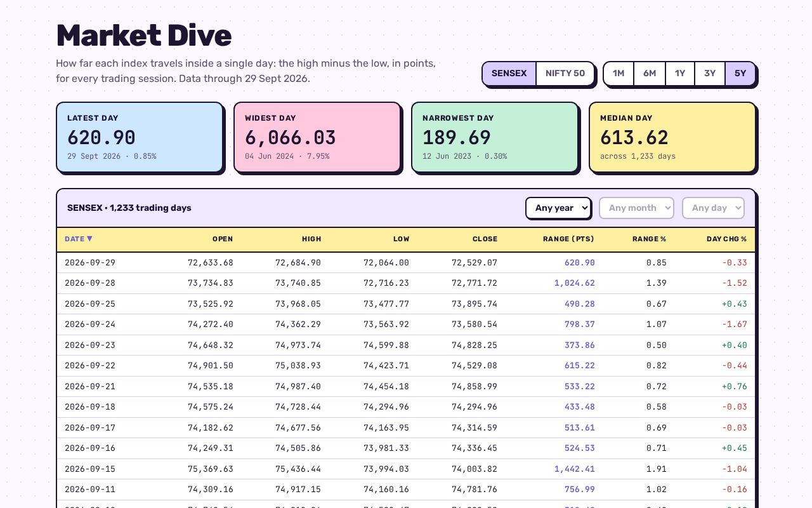Click range value 1,024.62
The image size is (812, 508).
pyautogui.click(x=575, y=283)
